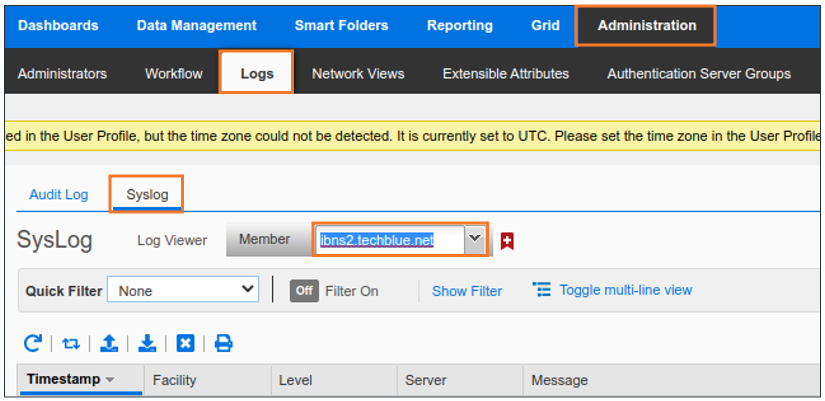Click the refresh icon in the SysLog toolbar
825x401 pixels.
point(33,343)
